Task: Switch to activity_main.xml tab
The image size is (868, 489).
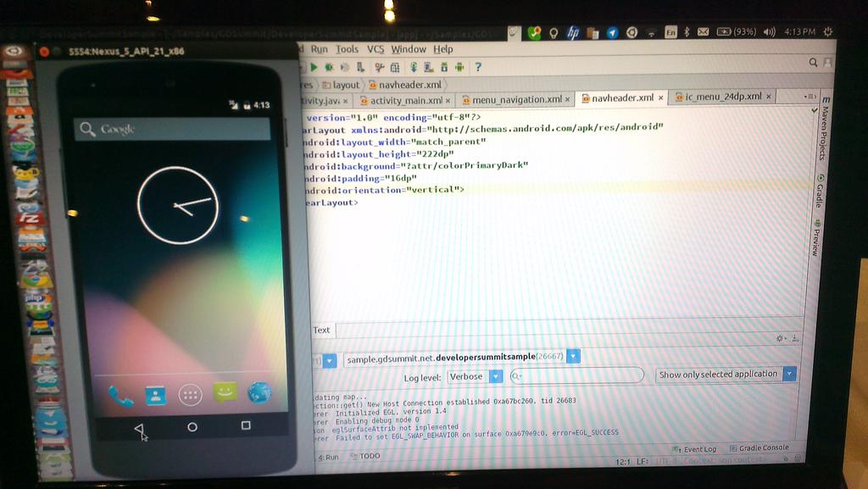Action: pos(406,101)
